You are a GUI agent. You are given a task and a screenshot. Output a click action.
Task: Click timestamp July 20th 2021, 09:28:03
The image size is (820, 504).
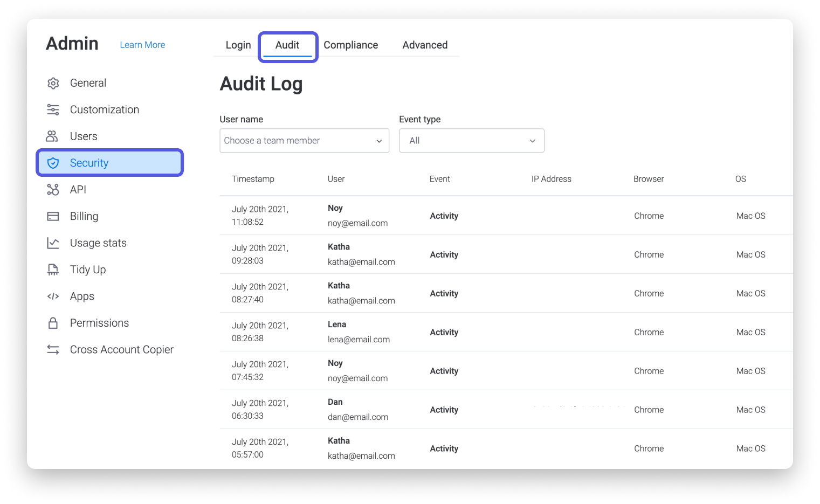click(260, 254)
